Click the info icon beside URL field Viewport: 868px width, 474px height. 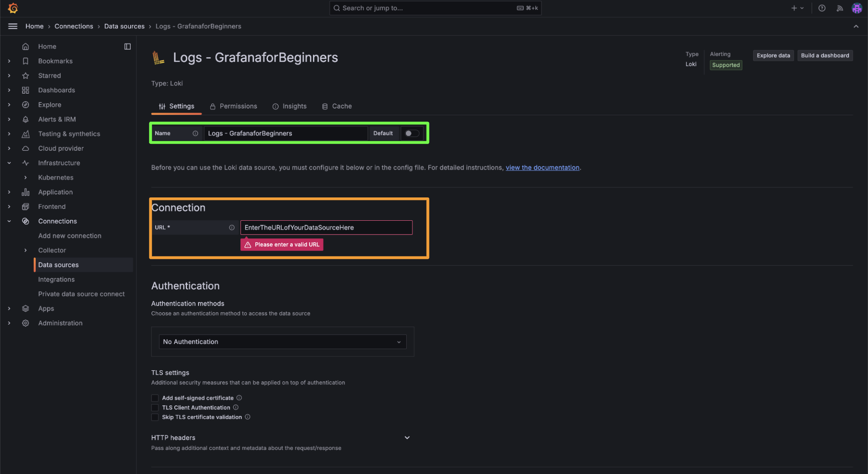point(232,227)
